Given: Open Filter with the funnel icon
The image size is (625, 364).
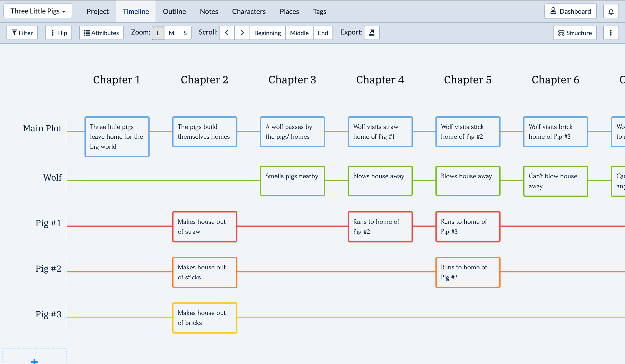Looking at the screenshot, I should point(22,33).
